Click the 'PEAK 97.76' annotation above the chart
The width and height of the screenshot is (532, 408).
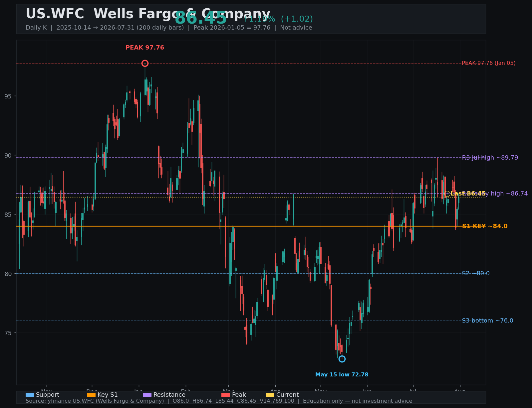click(x=145, y=48)
